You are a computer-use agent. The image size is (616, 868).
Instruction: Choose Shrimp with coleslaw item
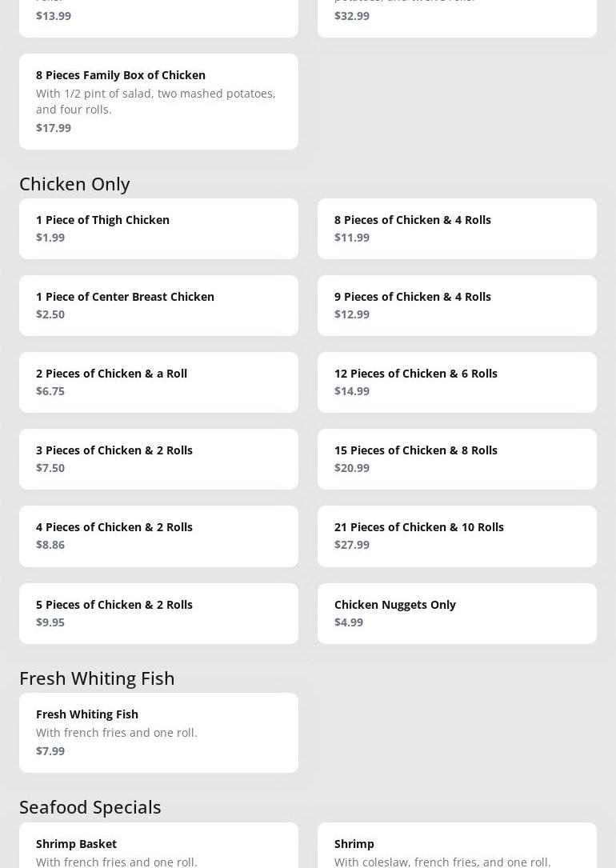pyautogui.click(x=457, y=848)
